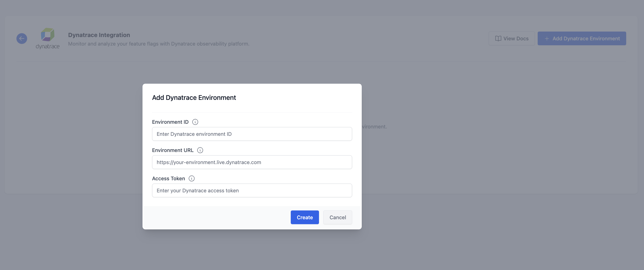Screen dimensions: 644x270
Task: Click the Access Token info icon
Action: point(191,178)
